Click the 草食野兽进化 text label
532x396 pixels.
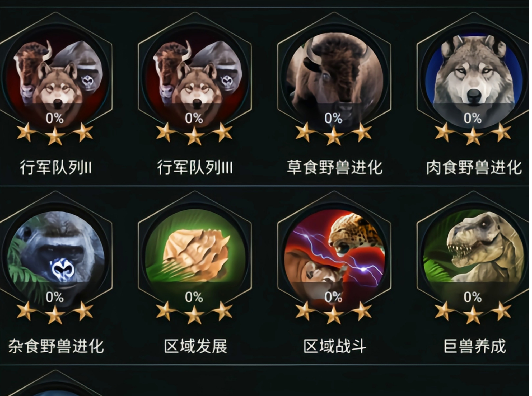[x=335, y=168]
